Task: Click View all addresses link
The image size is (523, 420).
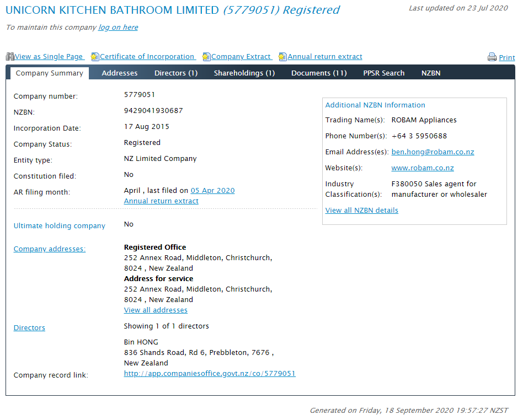Action: (x=156, y=310)
